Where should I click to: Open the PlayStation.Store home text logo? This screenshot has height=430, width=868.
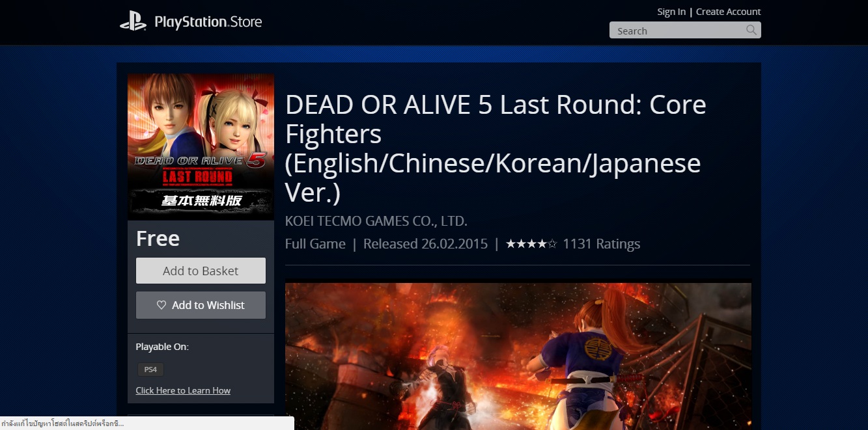[x=208, y=22]
